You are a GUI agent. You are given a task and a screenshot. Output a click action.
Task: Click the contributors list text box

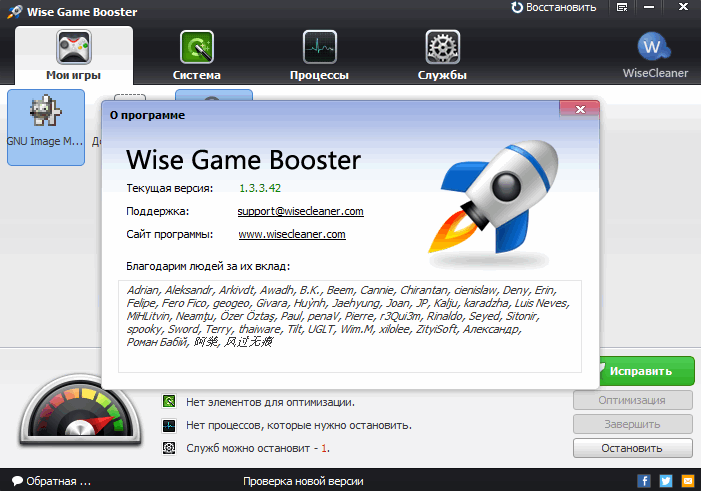point(350,326)
